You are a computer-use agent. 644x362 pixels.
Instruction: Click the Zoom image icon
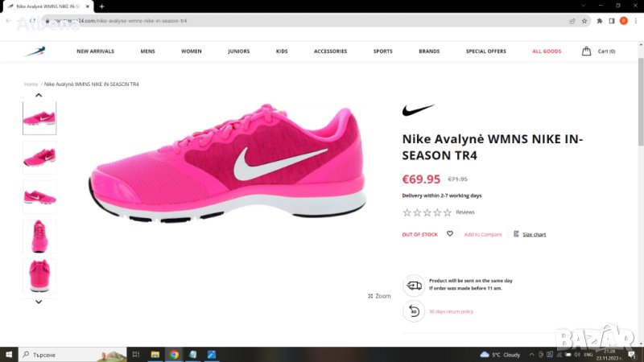(371, 296)
